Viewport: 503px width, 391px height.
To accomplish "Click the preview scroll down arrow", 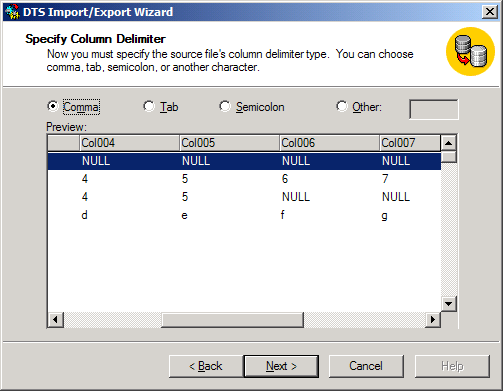I will pos(448,304).
